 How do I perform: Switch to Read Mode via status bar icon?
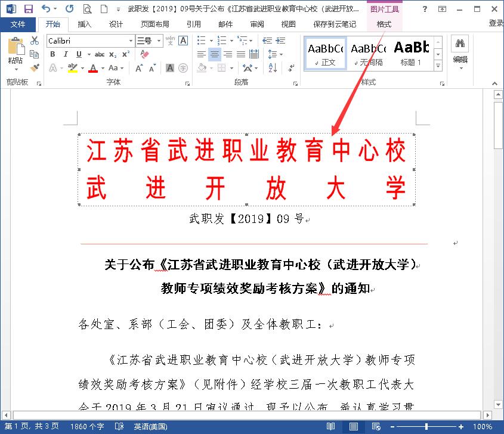click(x=330, y=427)
